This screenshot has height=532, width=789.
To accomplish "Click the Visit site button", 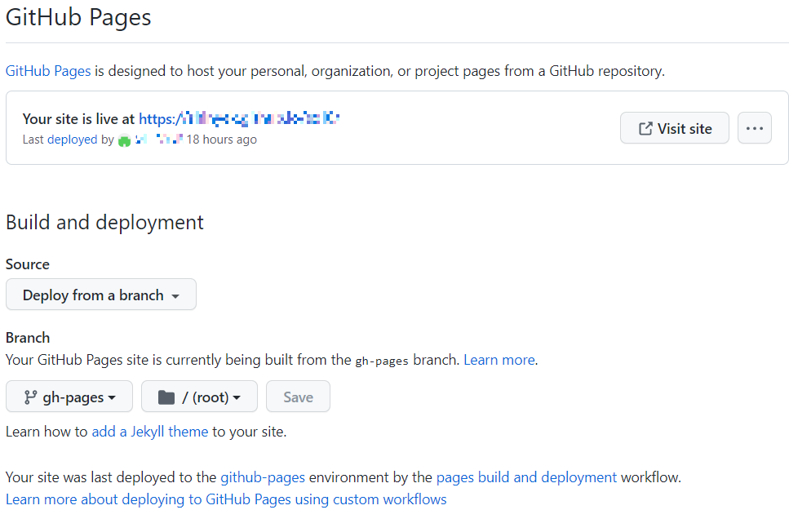I will tap(674, 128).
